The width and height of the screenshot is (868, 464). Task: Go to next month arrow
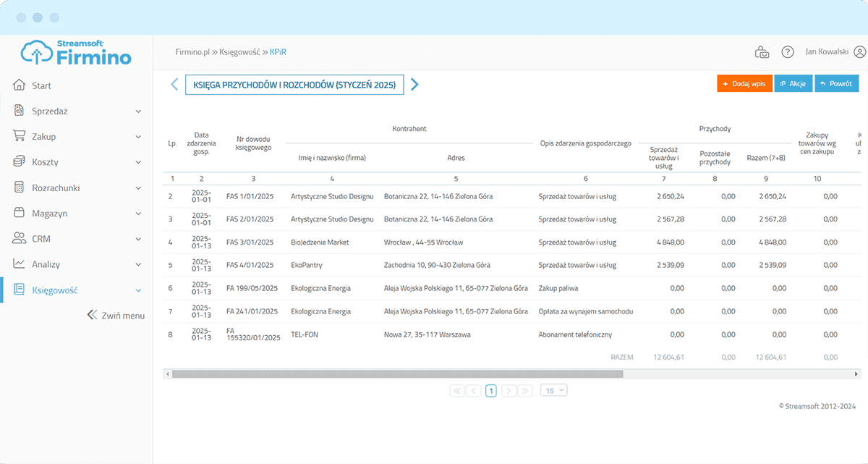(414, 84)
